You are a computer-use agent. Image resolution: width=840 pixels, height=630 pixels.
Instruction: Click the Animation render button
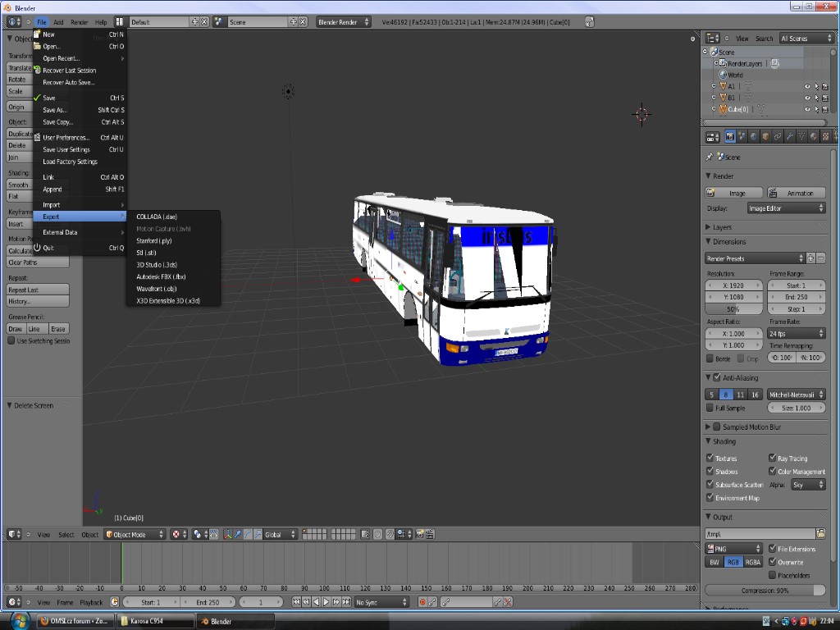pos(796,194)
